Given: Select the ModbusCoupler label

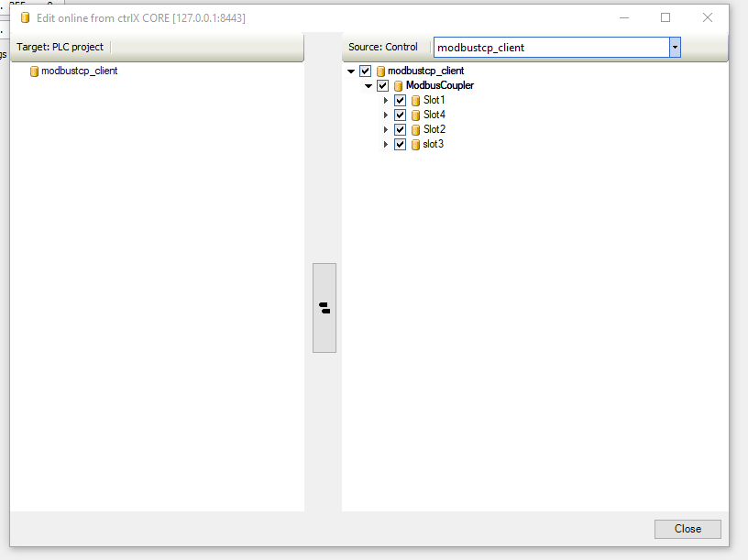Looking at the screenshot, I should click(439, 85).
